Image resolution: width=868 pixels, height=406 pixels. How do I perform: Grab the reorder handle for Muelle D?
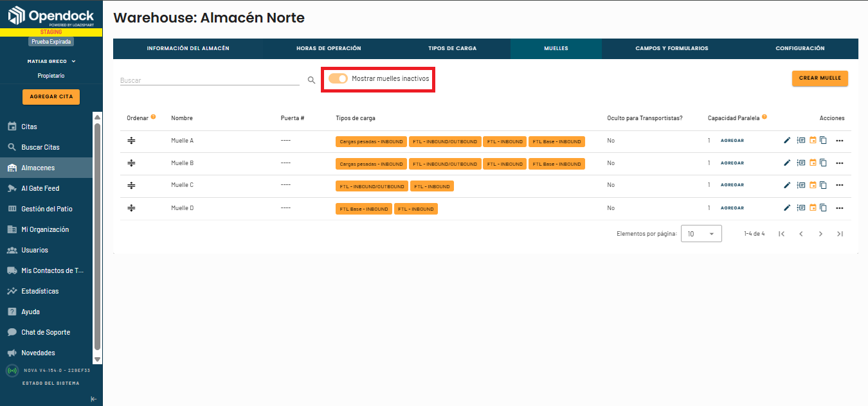coord(131,207)
